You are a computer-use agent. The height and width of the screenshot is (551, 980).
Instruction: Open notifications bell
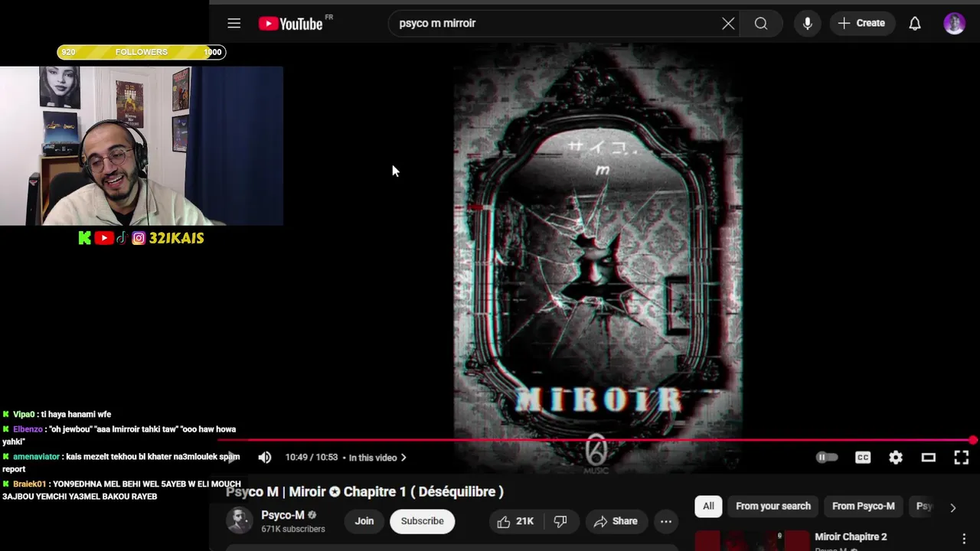click(915, 24)
